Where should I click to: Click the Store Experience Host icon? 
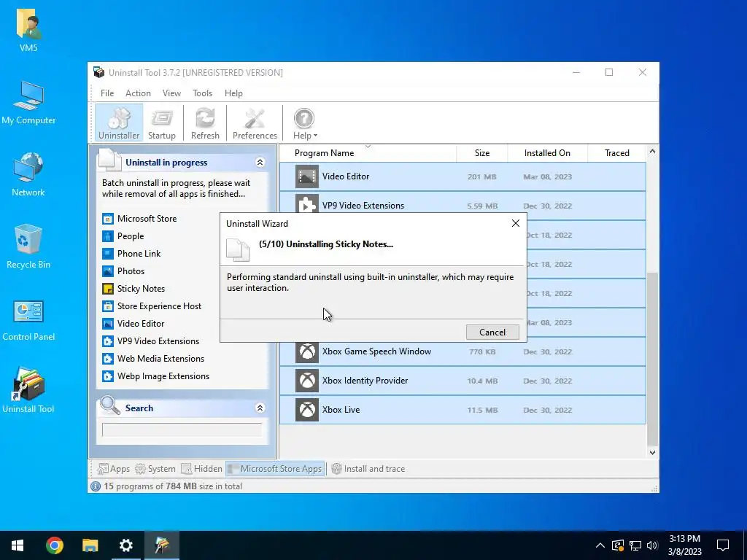pyautogui.click(x=108, y=306)
